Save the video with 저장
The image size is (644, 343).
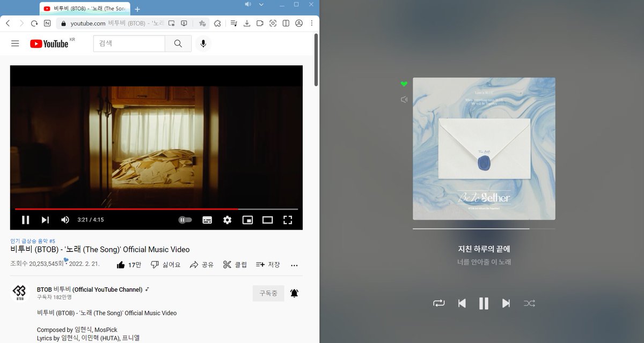pyautogui.click(x=268, y=265)
